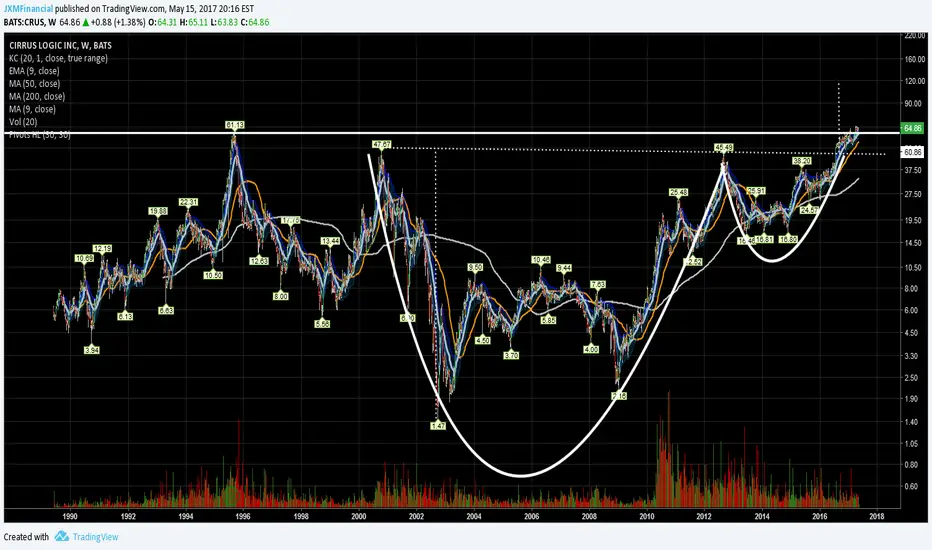Click the 0.60 price scale label

[x=912, y=486]
